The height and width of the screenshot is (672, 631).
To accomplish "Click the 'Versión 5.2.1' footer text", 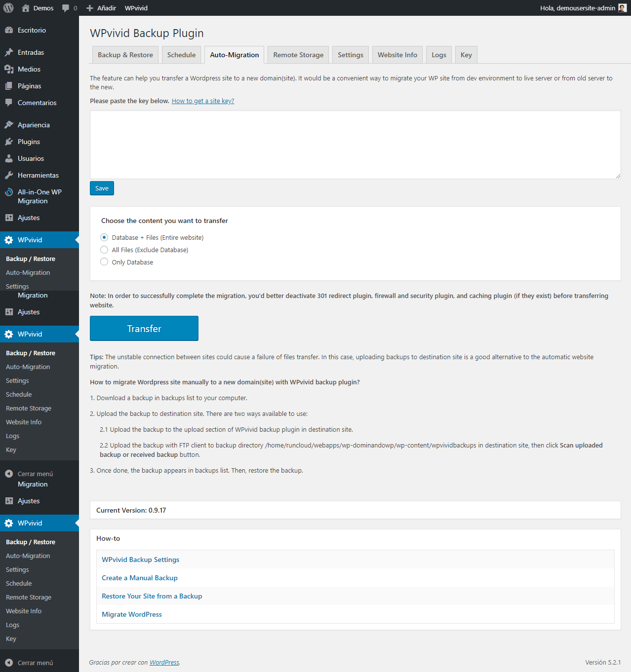I will 603,663.
